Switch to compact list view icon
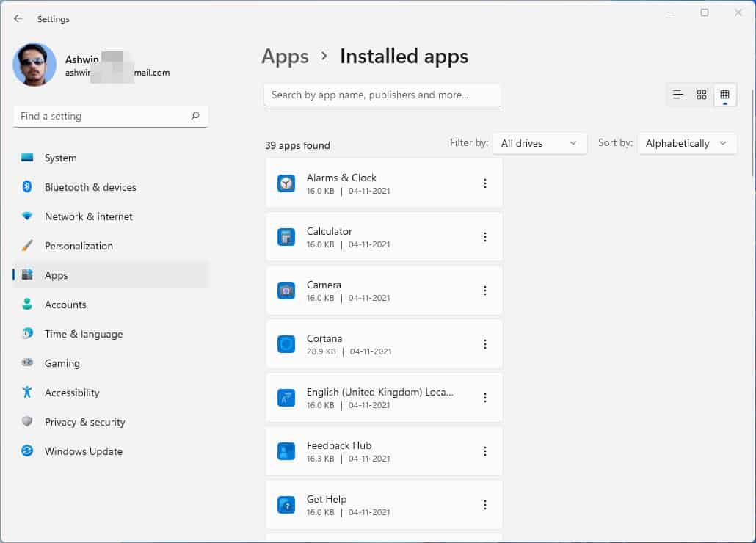756x543 pixels. 677,95
